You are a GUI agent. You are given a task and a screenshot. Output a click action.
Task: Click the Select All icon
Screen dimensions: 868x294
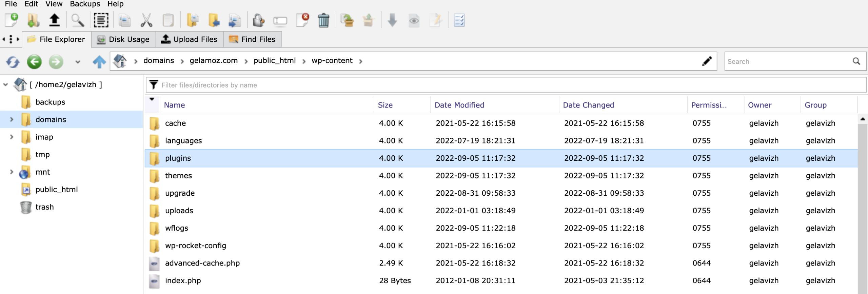(101, 20)
